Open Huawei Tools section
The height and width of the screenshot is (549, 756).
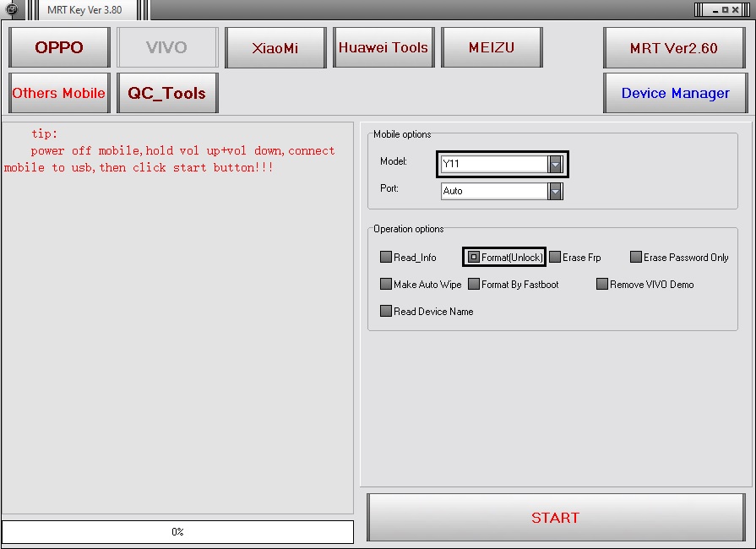click(x=383, y=47)
